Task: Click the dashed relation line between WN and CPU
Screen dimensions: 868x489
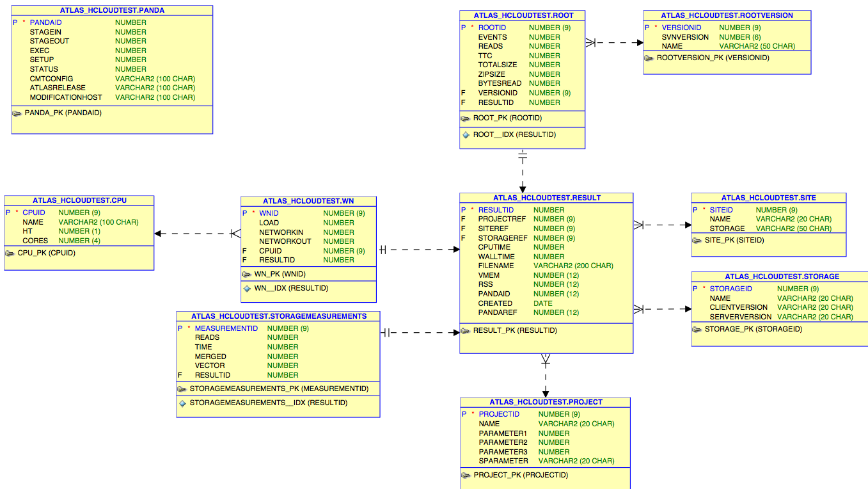Action: coord(198,234)
